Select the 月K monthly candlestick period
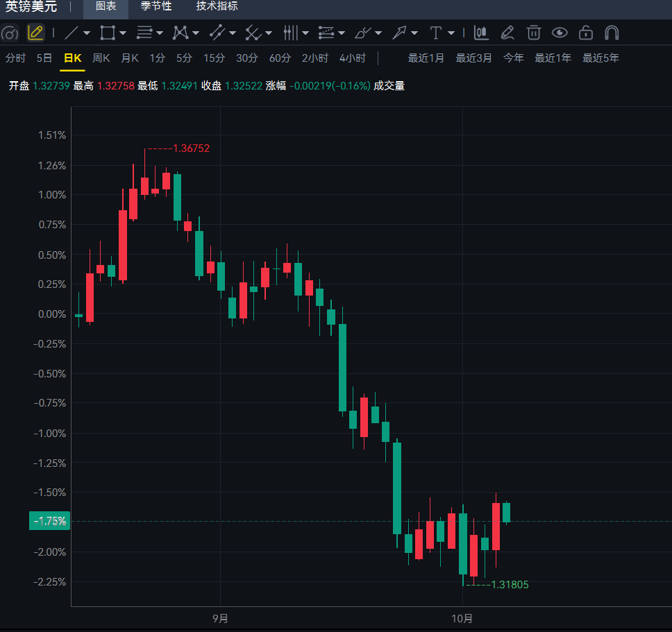672x632 pixels. pyautogui.click(x=130, y=58)
